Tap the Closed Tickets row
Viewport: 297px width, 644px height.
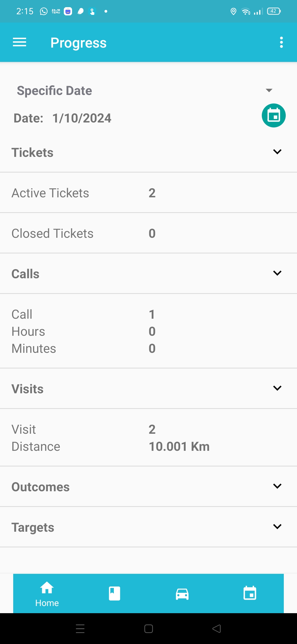(x=148, y=233)
